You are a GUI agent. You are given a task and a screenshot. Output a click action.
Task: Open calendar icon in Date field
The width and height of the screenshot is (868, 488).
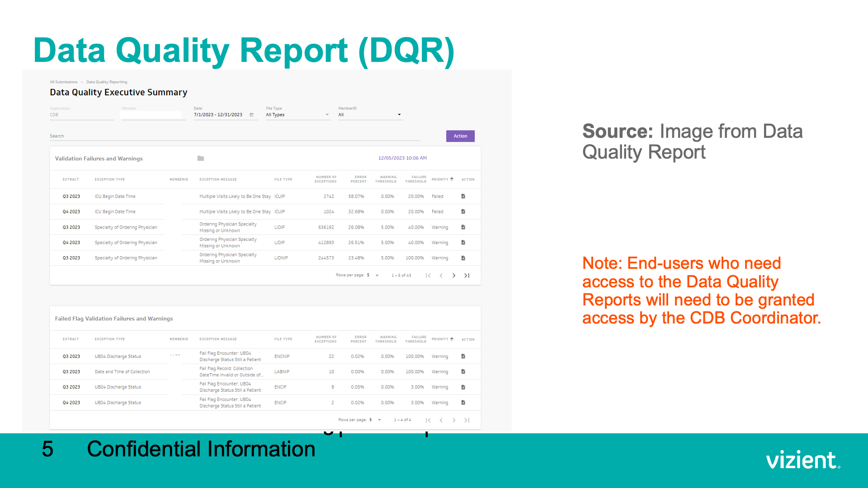click(x=251, y=115)
